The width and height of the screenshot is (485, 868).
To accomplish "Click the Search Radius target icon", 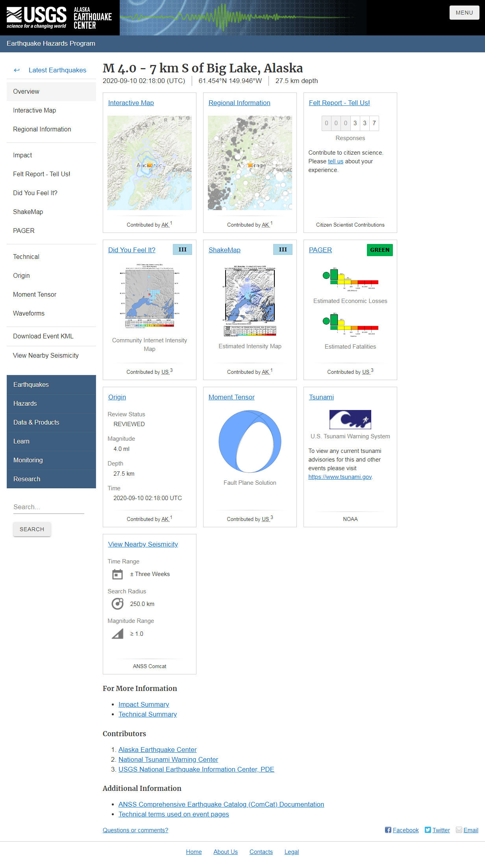I will pos(117,604).
